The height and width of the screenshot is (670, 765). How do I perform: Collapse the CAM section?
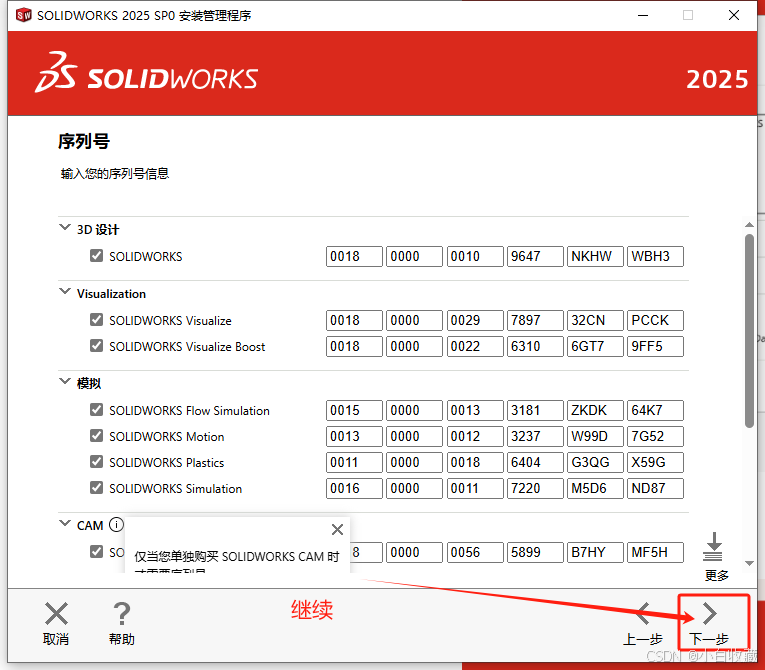(65, 523)
